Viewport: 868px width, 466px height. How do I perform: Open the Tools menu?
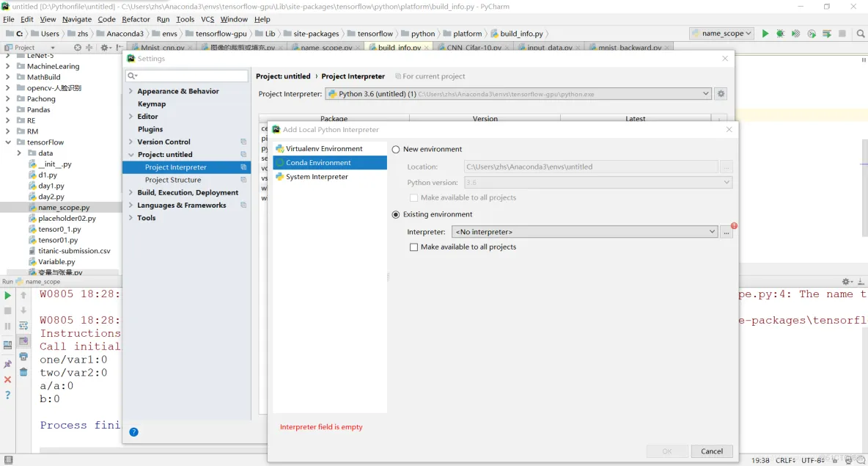click(185, 19)
